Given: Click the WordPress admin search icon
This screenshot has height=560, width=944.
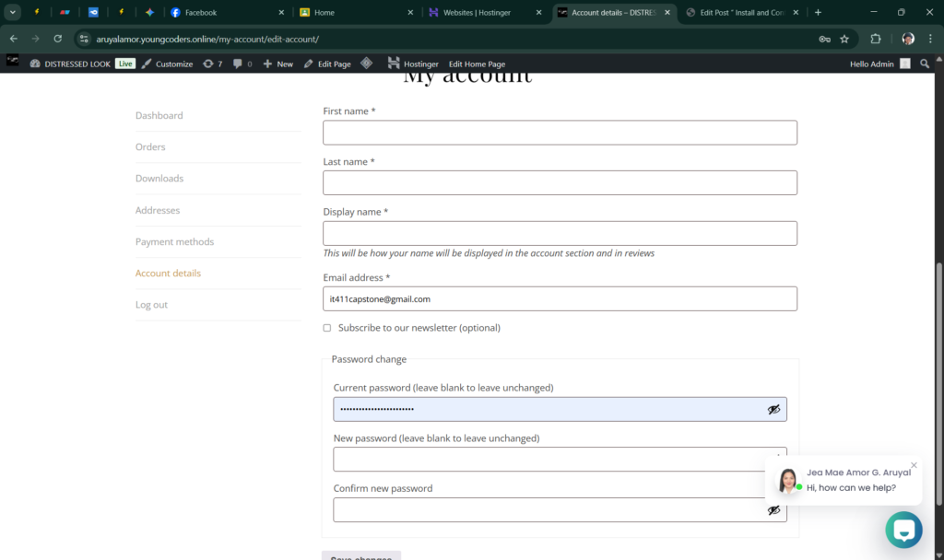Looking at the screenshot, I should point(925,64).
